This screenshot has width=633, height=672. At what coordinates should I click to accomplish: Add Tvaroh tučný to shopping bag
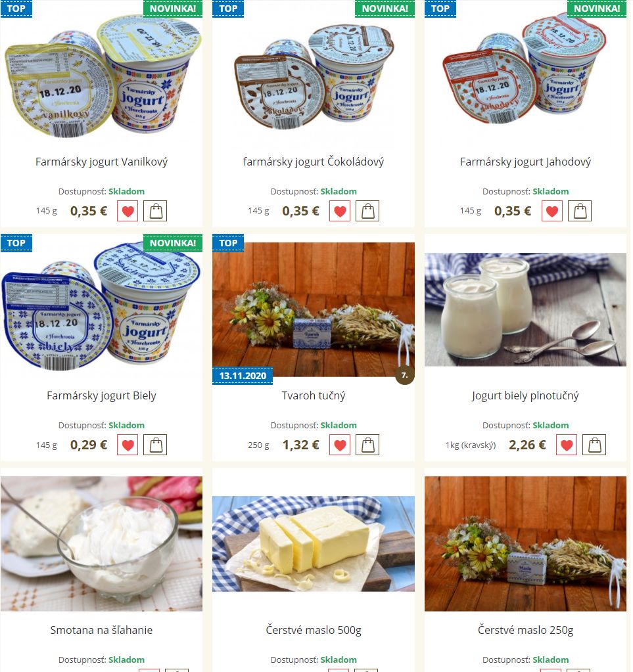coord(367,445)
